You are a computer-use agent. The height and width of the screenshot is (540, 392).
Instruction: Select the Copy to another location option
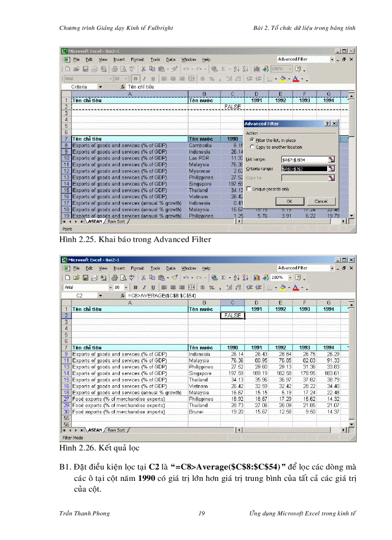[x=252, y=147]
